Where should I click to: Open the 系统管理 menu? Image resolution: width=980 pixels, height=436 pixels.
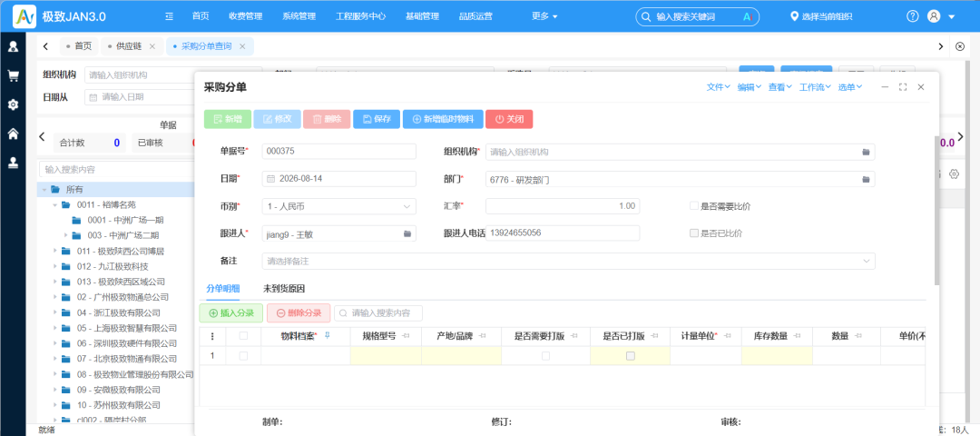299,17
